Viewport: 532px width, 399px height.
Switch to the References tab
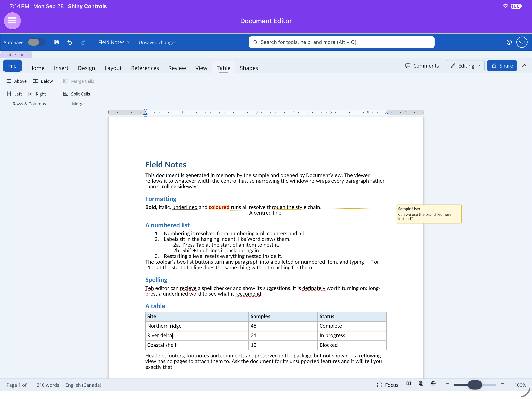pos(145,68)
